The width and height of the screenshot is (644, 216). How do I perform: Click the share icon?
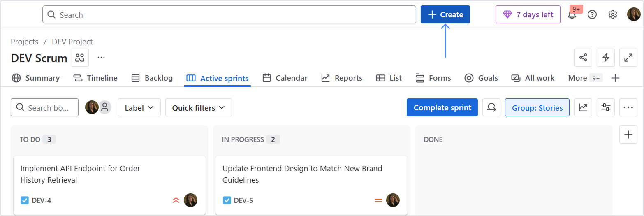pyautogui.click(x=583, y=58)
